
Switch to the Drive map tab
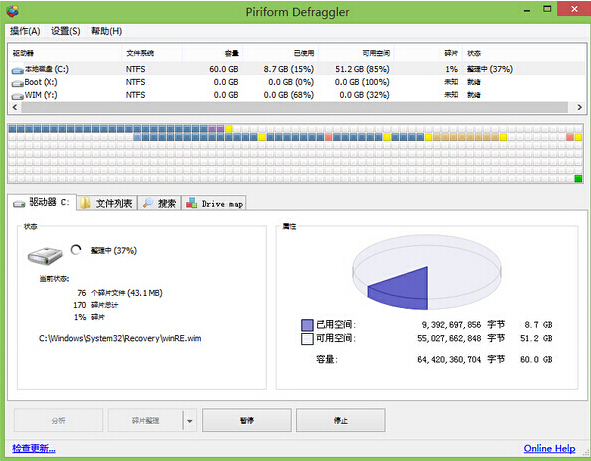[214, 203]
